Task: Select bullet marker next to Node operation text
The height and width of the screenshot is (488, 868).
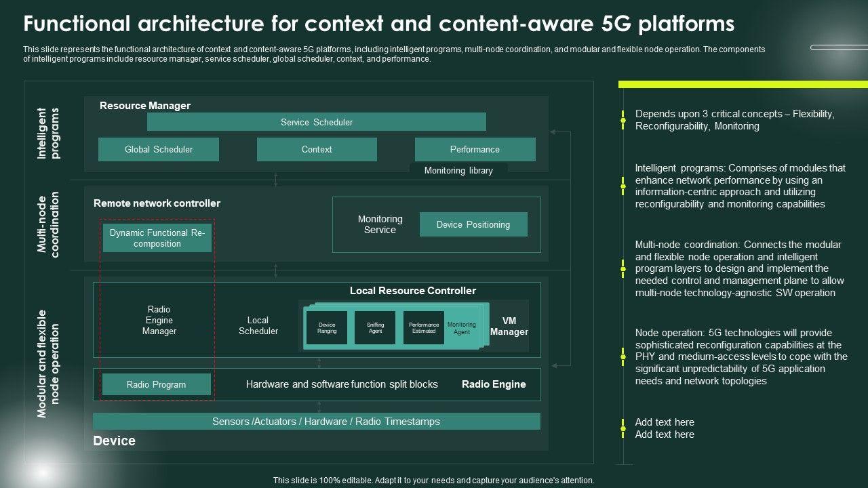Action: (623, 357)
